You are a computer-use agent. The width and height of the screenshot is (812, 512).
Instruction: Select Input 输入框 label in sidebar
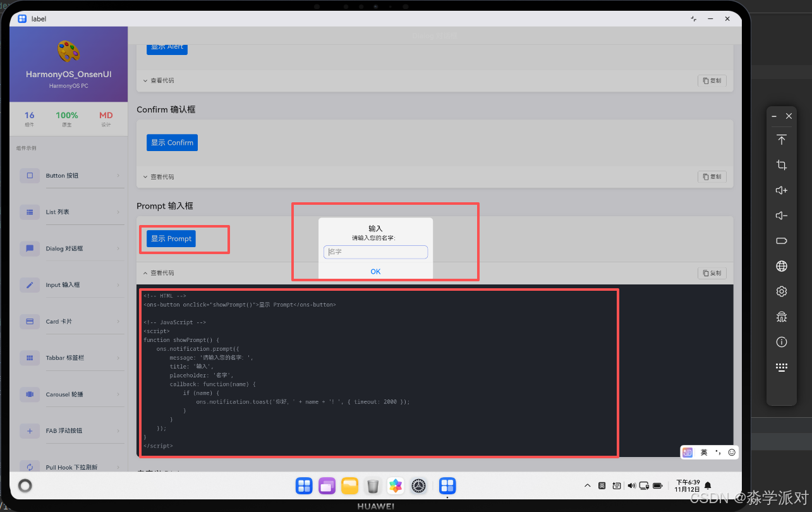pyautogui.click(x=63, y=285)
